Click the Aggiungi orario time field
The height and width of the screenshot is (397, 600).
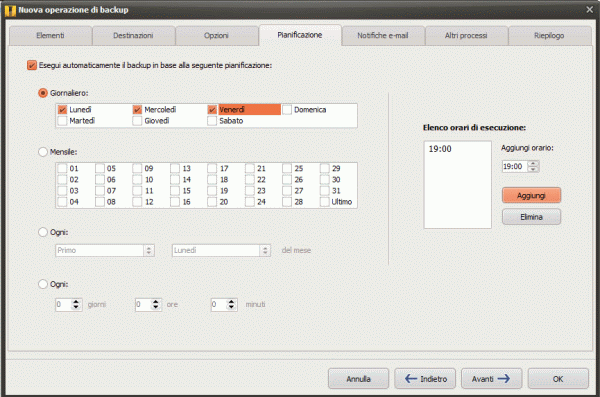coord(514,167)
